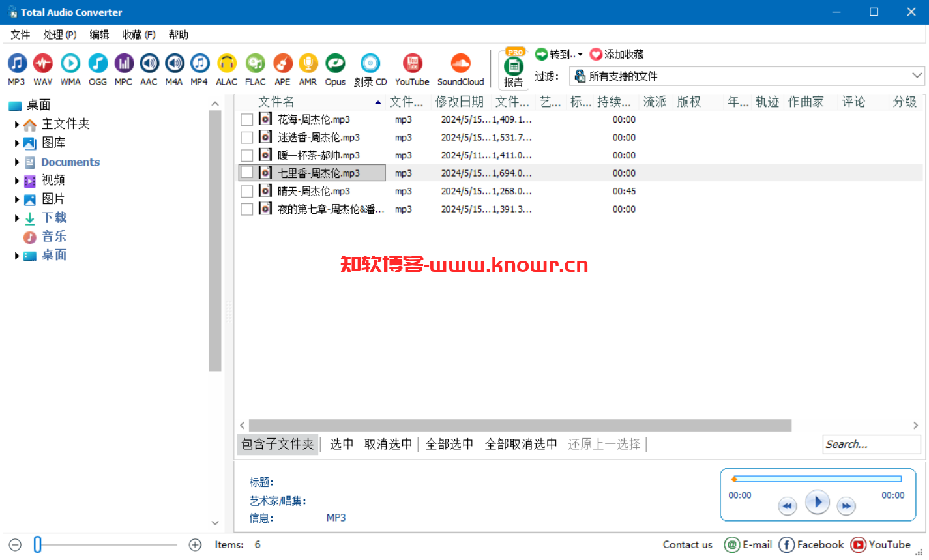Select the FLAC format icon
929x560 pixels.
(x=255, y=63)
